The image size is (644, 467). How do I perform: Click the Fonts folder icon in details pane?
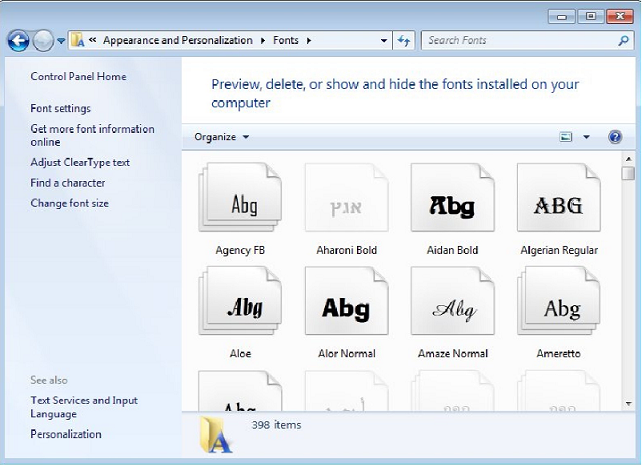click(x=216, y=435)
